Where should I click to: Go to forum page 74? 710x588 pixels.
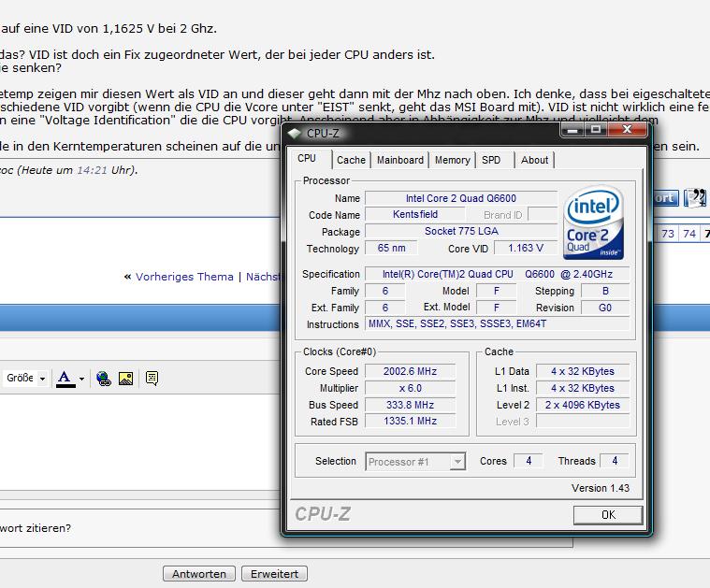689,234
